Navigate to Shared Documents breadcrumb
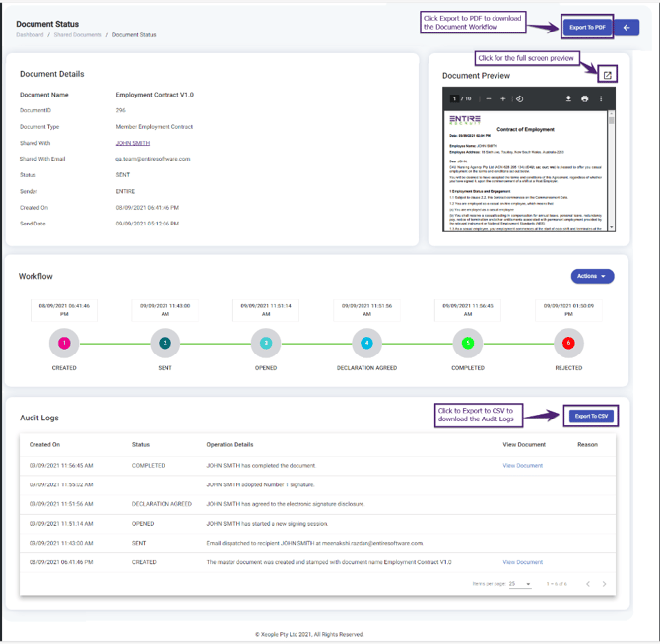Screen dimensions: 660x644 (x=77, y=35)
